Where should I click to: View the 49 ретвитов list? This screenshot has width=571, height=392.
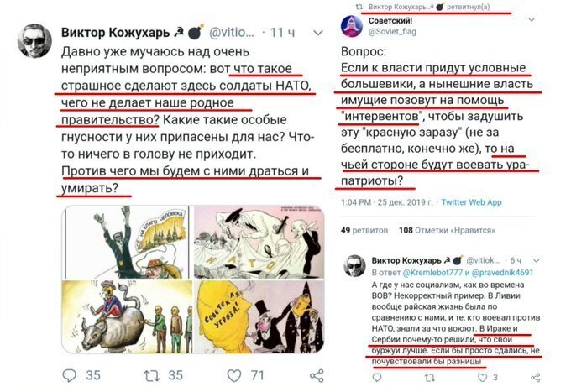(x=364, y=230)
